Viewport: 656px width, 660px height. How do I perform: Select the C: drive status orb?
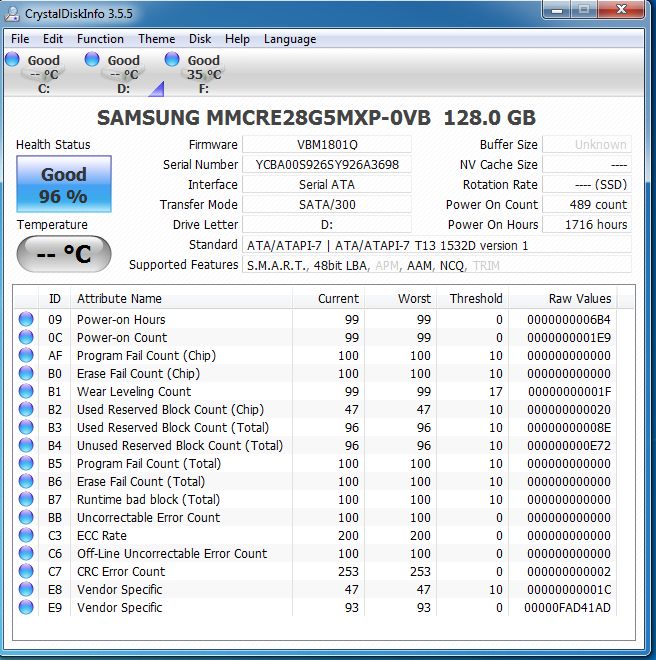pyautogui.click(x=13, y=59)
